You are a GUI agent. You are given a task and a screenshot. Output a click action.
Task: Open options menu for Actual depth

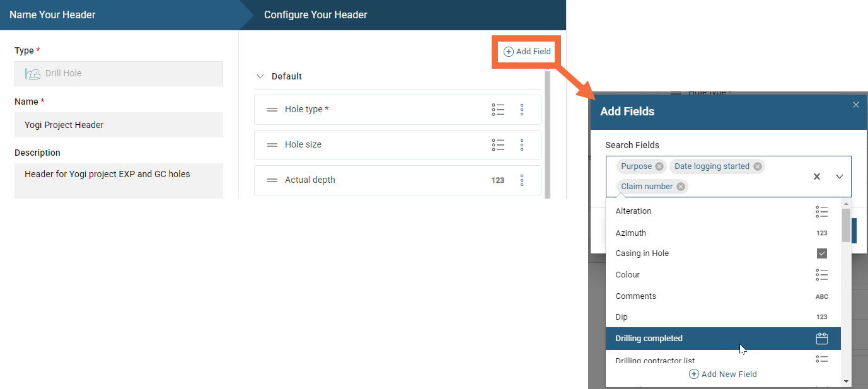point(522,180)
